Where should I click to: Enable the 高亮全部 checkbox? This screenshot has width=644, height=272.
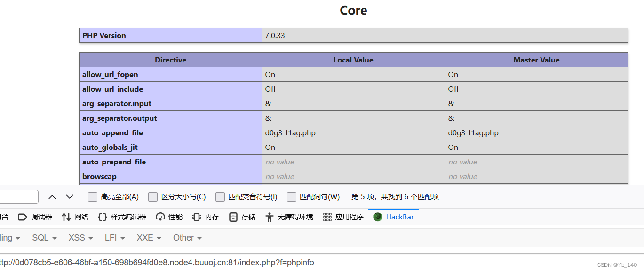click(x=93, y=197)
